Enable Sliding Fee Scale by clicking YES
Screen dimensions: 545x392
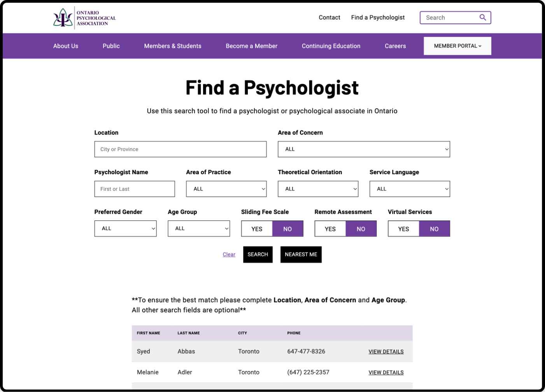point(257,229)
